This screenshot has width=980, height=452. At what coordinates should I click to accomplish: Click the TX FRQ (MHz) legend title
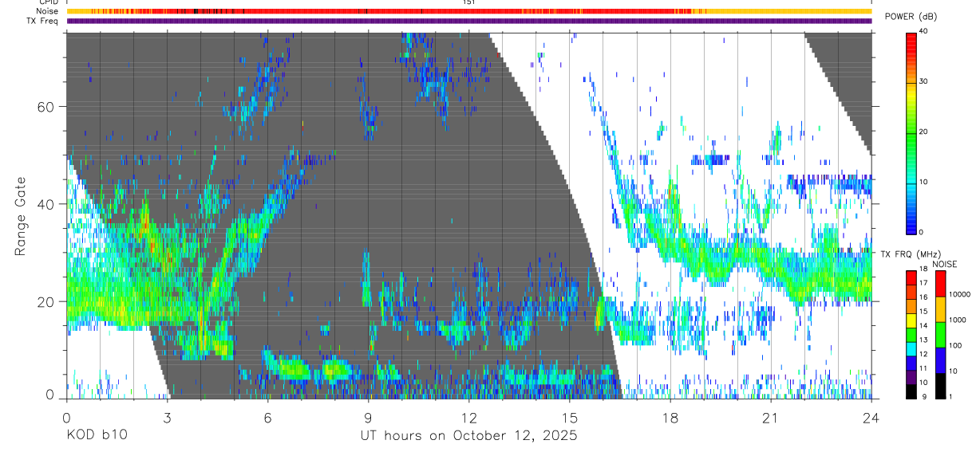pyautogui.click(x=909, y=254)
